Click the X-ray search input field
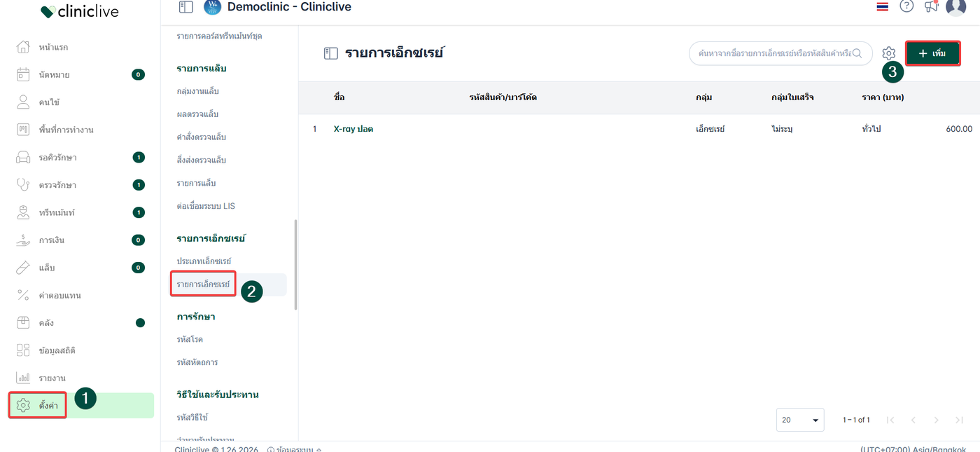Screen dimensions: 980x452 click(780, 53)
